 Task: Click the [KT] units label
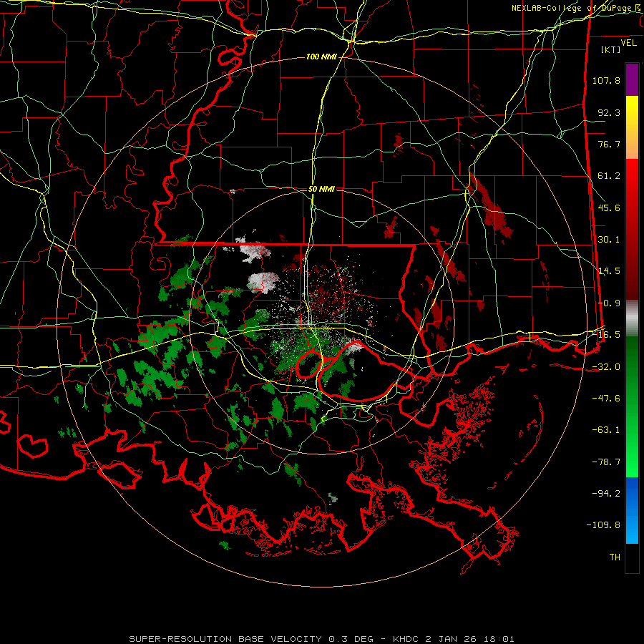point(611,49)
